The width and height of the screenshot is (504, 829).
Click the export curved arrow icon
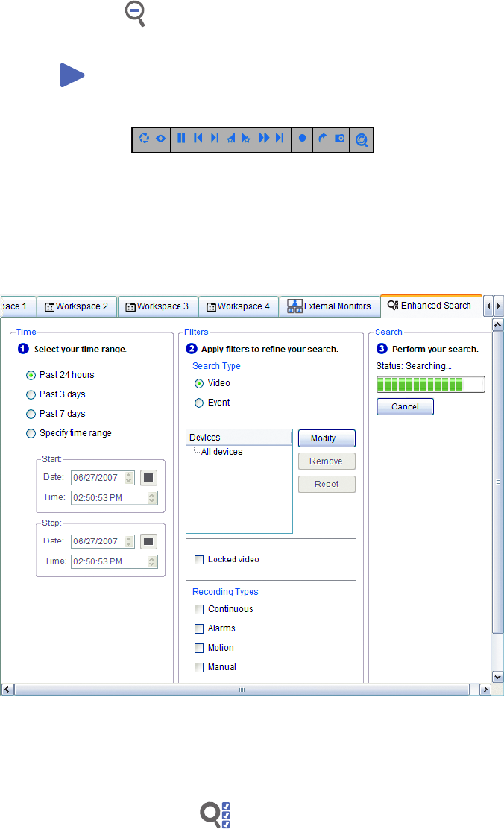pyautogui.click(x=322, y=138)
